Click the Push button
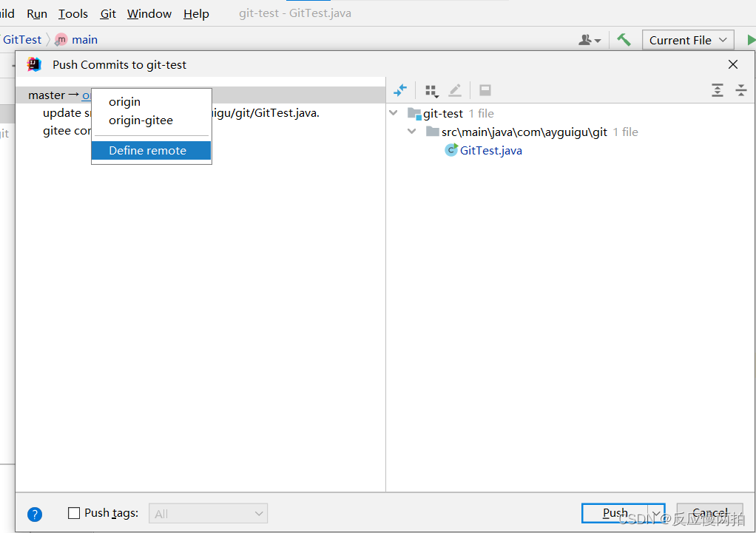This screenshot has height=533, width=756. tap(615, 512)
